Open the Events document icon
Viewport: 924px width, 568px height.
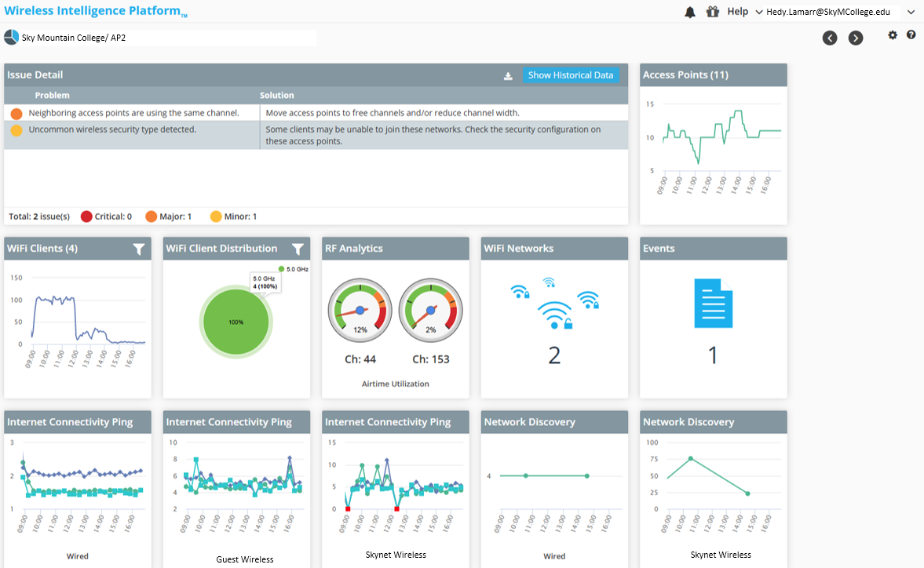pyautogui.click(x=713, y=303)
